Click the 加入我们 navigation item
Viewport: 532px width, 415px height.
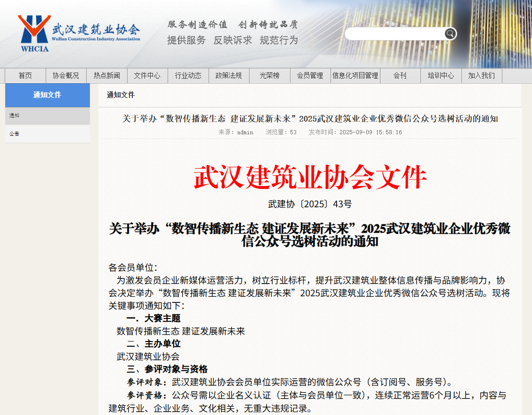coord(481,75)
